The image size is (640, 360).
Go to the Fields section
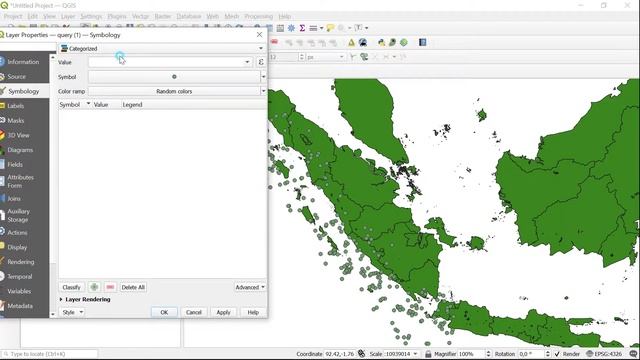15,164
